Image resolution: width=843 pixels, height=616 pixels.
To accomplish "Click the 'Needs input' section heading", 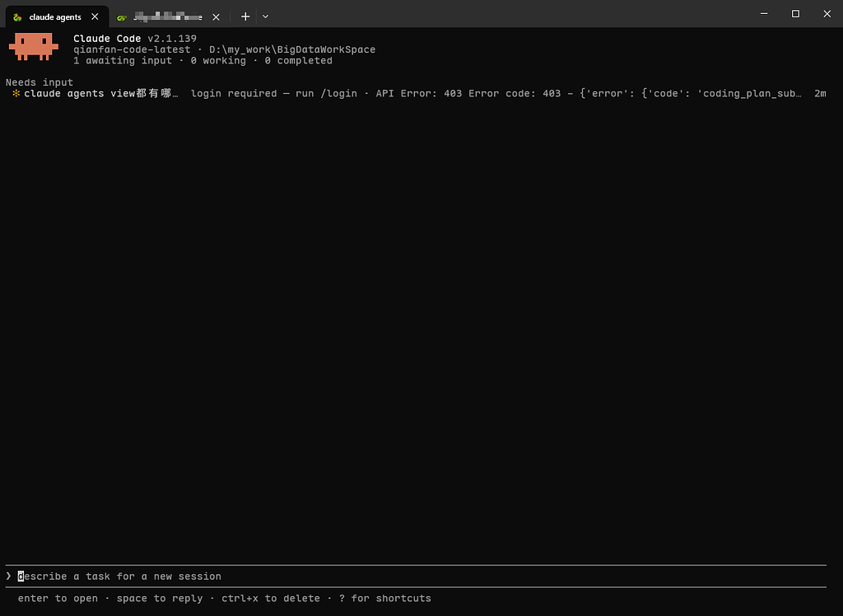I will pyautogui.click(x=40, y=82).
